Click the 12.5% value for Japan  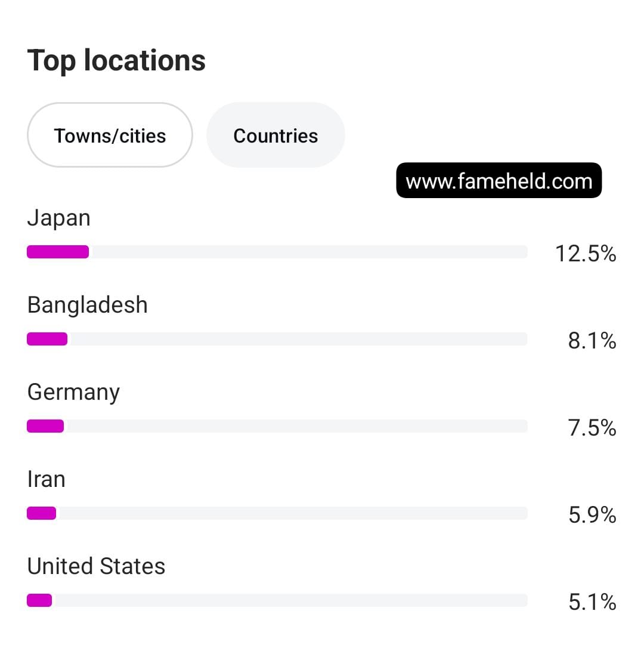coord(586,254)
